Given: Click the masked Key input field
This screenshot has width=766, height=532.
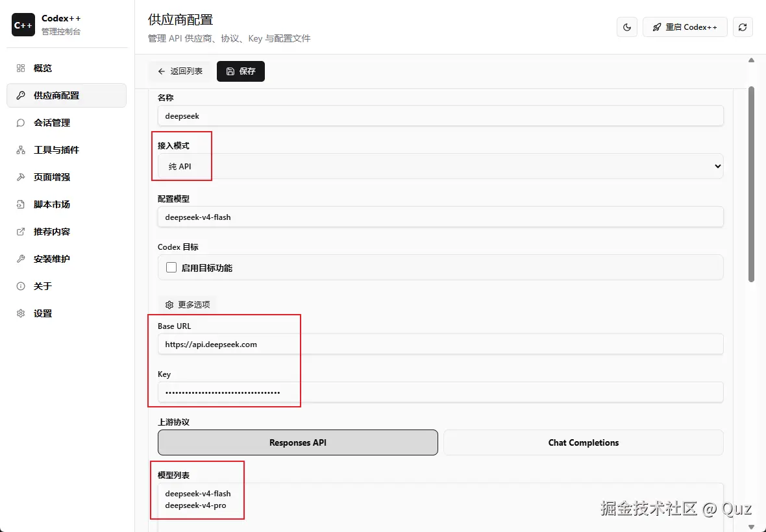Looking at the screenshot, I should [440, 393].
